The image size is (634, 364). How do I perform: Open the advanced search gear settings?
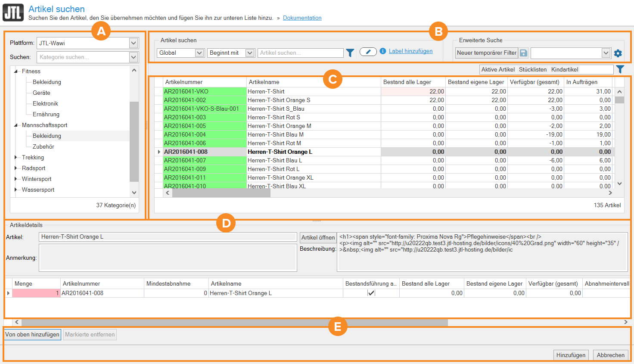[x=618, y=53]
